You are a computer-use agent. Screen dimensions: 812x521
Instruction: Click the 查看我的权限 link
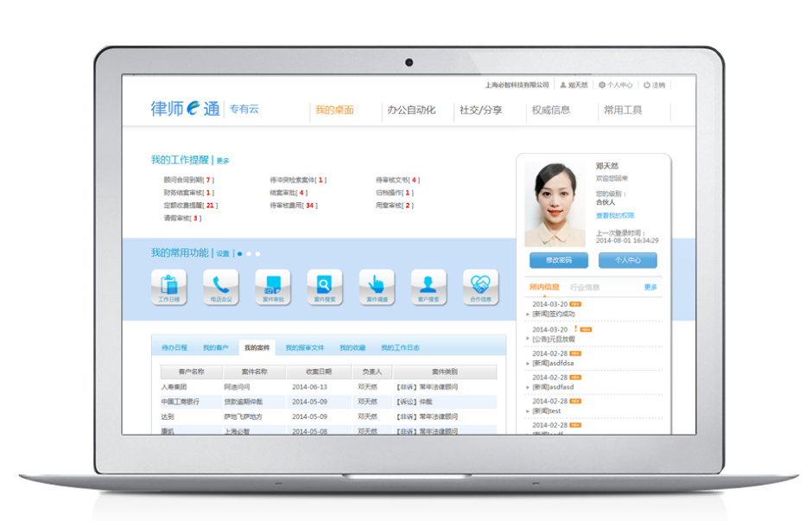click(x=614, y=215)
